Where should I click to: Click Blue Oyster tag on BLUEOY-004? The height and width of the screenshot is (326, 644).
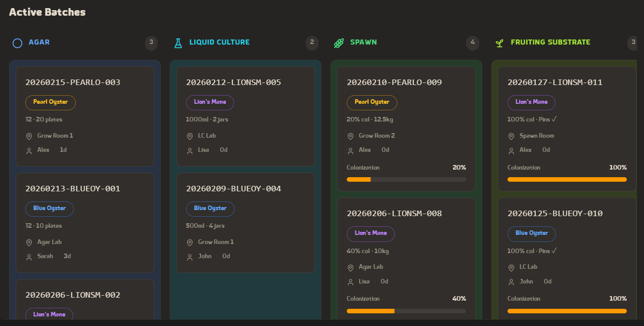pyautogui.click(x=210, y=209)
